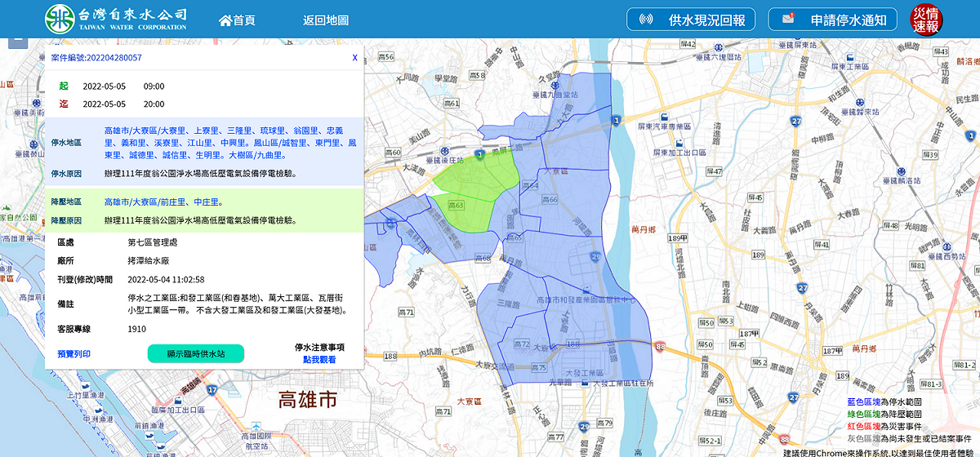Image resolution: width=980 pixels, height=457 pixels.
Task: Click the red Route 88 shield at river
Action: click(660, 347)
